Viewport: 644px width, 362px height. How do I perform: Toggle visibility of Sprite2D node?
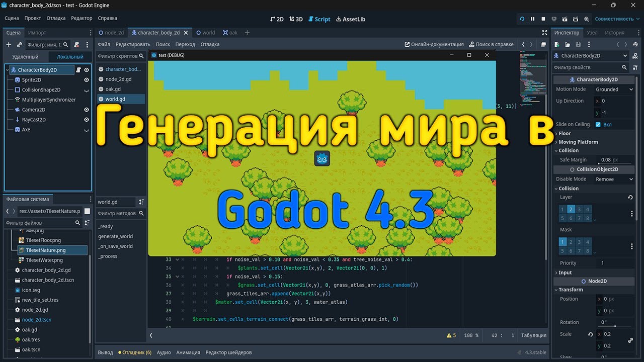pos(87,80)
